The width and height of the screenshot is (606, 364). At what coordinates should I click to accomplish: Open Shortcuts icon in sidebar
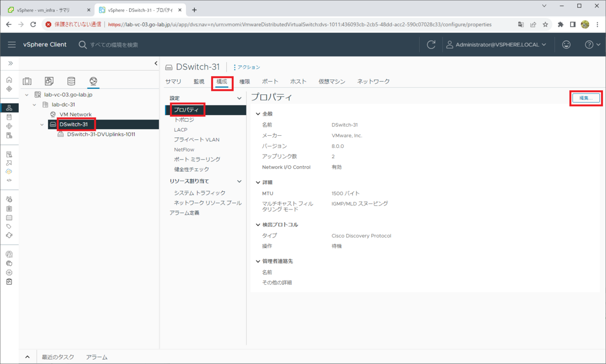9,89
